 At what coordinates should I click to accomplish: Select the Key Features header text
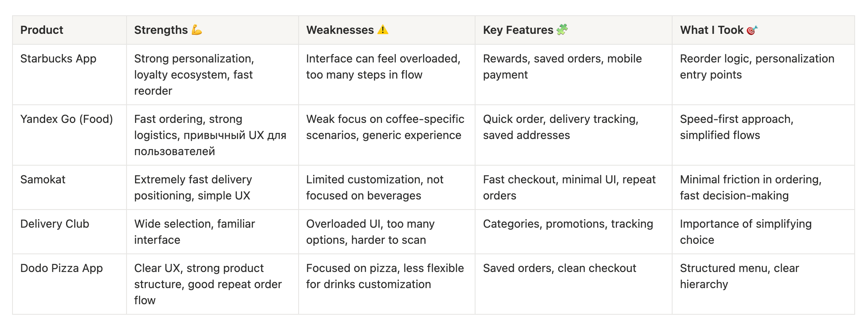(518, 30)
